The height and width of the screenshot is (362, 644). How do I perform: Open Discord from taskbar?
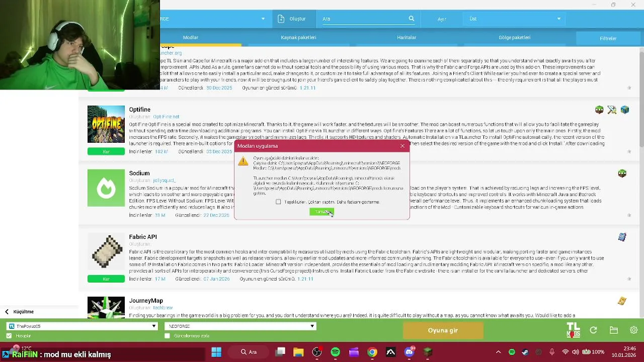click(x=409, y=352)
